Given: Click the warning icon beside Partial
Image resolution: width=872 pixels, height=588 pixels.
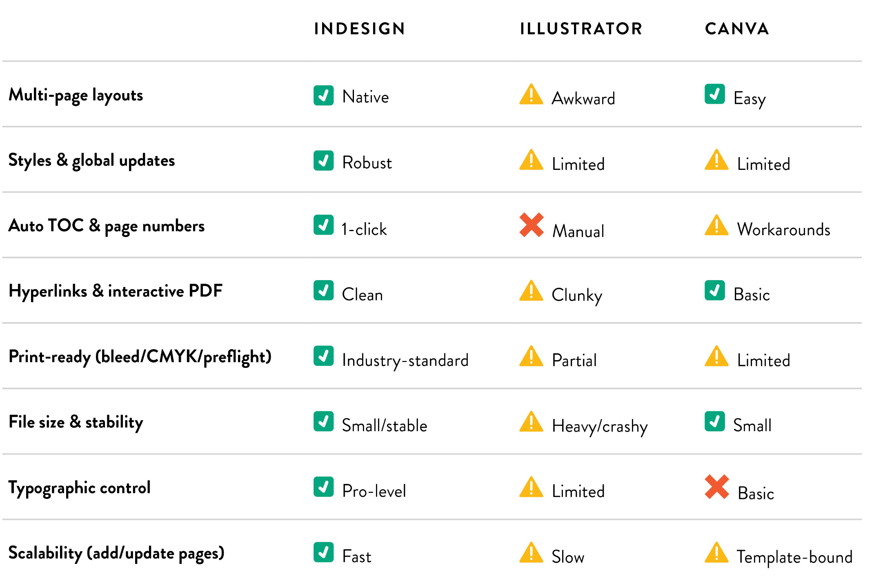Looking at the screenshot, I should point(531,356).
